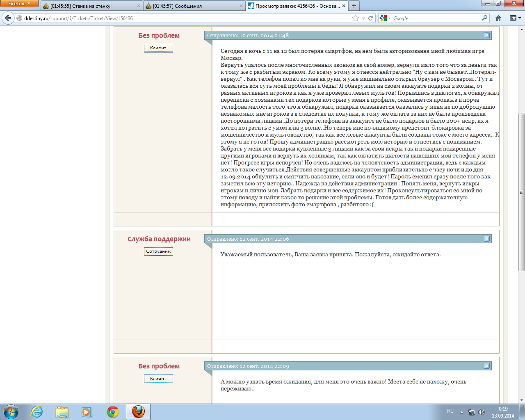Image resolution: width=525 pixels, height=420 pixels.
Task: Click the scrollbar up arrow
Action: click(x=521, y=30)
